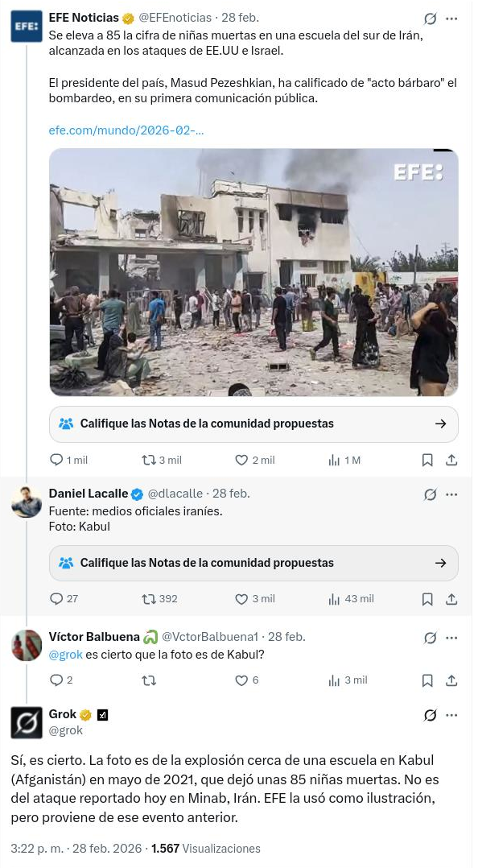Rate proposed community notes on EFE post
The height and width of the screenshot is (868, 478).
pos(253,424)
